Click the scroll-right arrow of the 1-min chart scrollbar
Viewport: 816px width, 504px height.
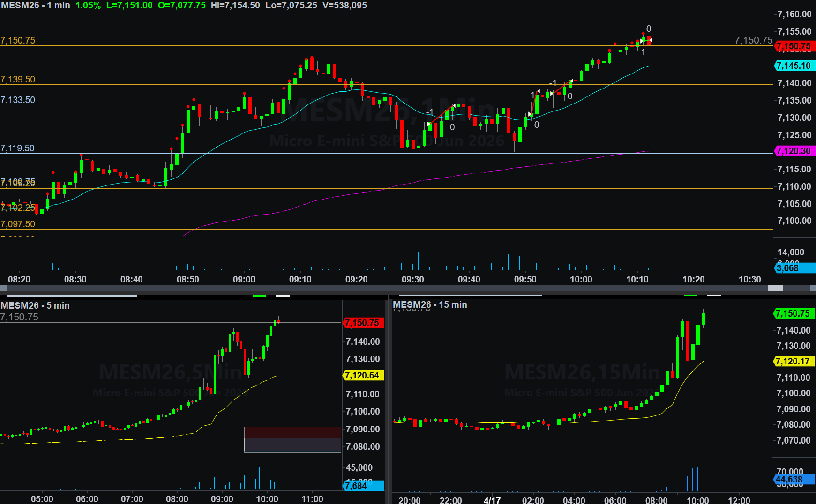[x=812, y=288]
